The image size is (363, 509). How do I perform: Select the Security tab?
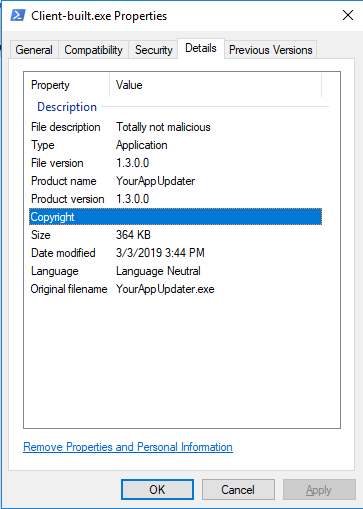tap(153, 50)
